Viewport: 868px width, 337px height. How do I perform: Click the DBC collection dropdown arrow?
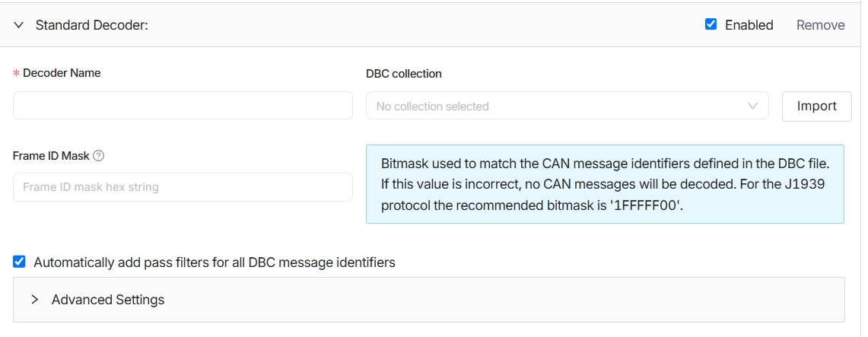752,106
